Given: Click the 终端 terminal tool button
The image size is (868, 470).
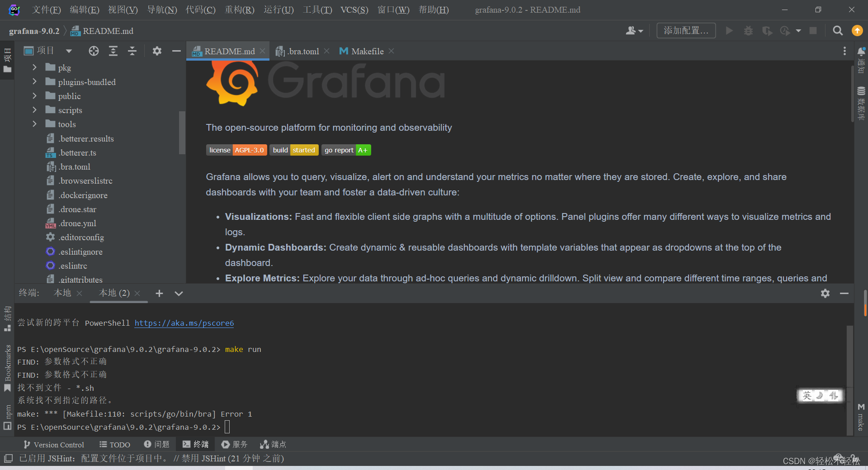Looking at the screenshot, I should click(195, 445).
